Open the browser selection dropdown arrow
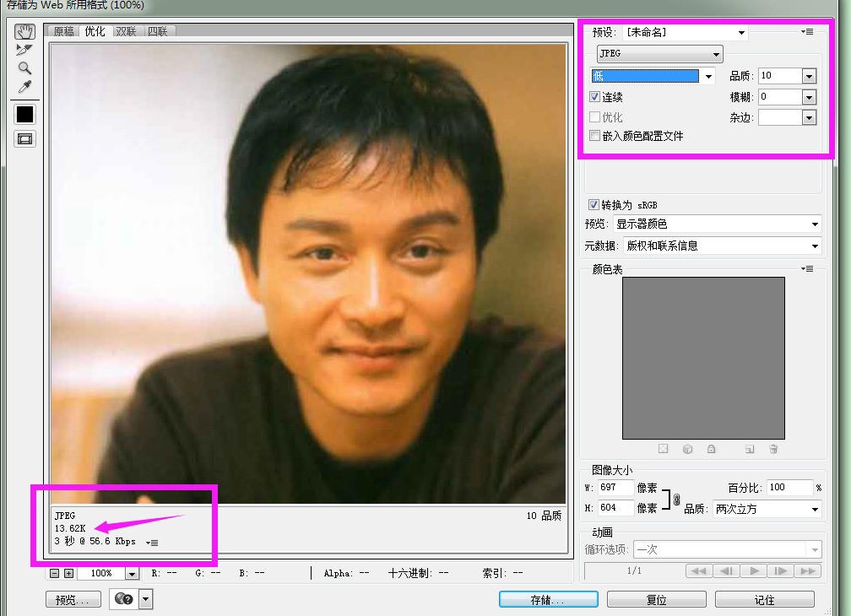Viewport: 851px width, 616px height. [146, 599]
